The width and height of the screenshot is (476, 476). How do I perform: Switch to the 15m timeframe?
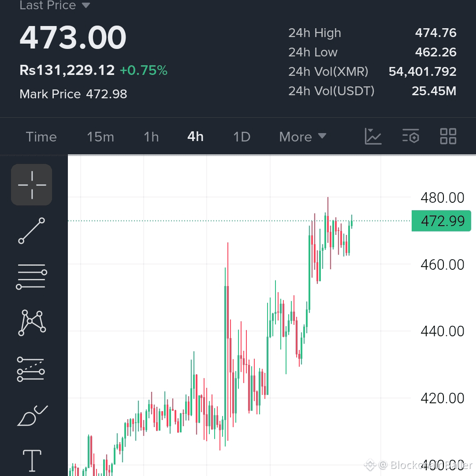tap(100, 137)
